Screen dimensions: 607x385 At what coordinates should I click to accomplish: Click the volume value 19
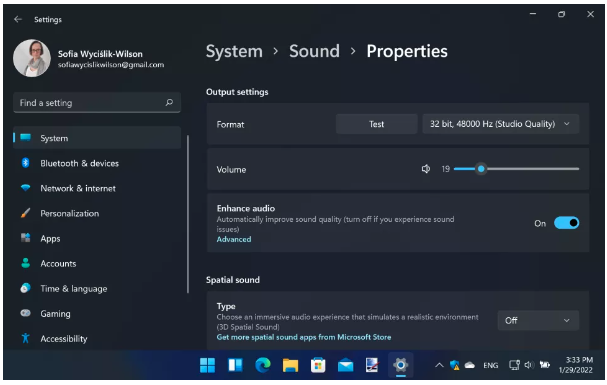pos(446,169)
